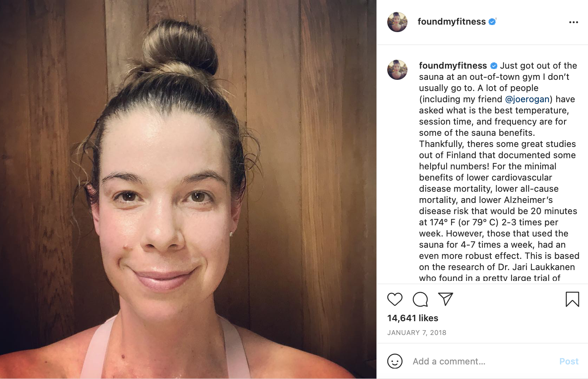Open foundmyfitness username in header
The height and width of the screenshot is (379, 588).
pyautogui.click(x=451, y=22)
